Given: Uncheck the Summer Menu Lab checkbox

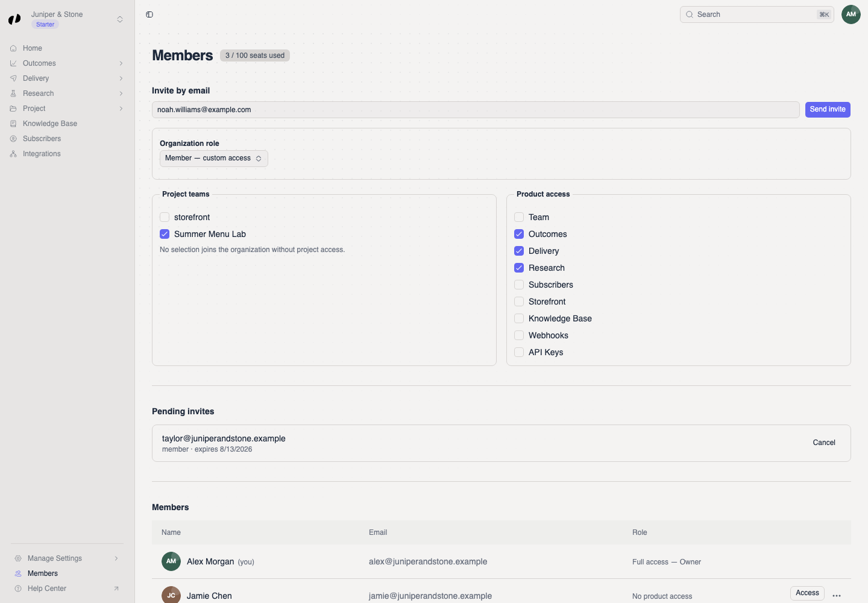Looking at the screenshot, I should pyautogui.click(x=165, y=234).
